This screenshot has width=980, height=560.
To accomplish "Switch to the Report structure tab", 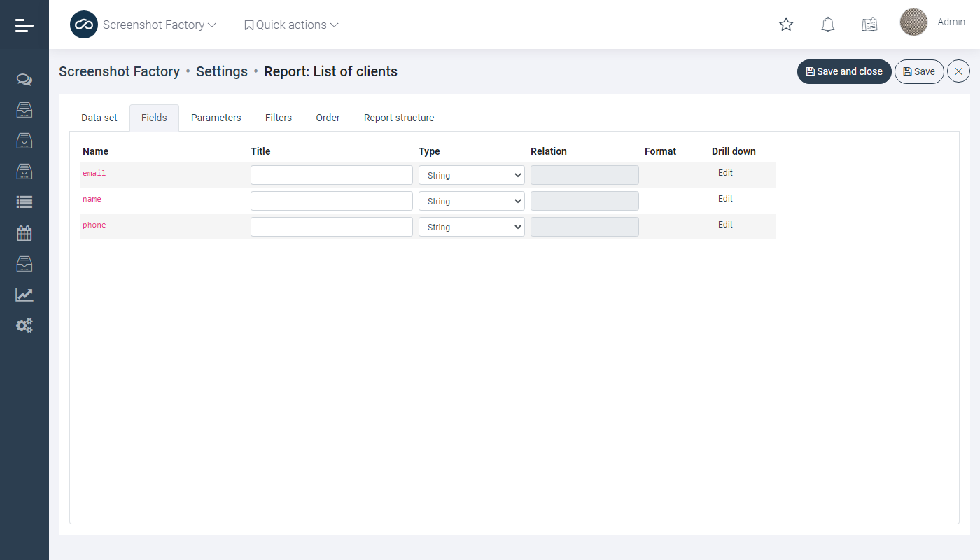I will tap(399, 118).
